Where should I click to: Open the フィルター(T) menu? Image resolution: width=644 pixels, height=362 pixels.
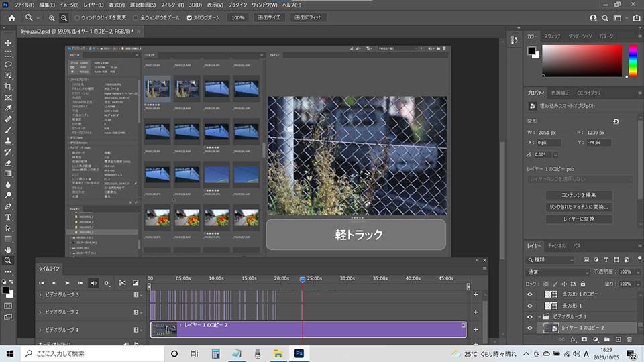172,5
